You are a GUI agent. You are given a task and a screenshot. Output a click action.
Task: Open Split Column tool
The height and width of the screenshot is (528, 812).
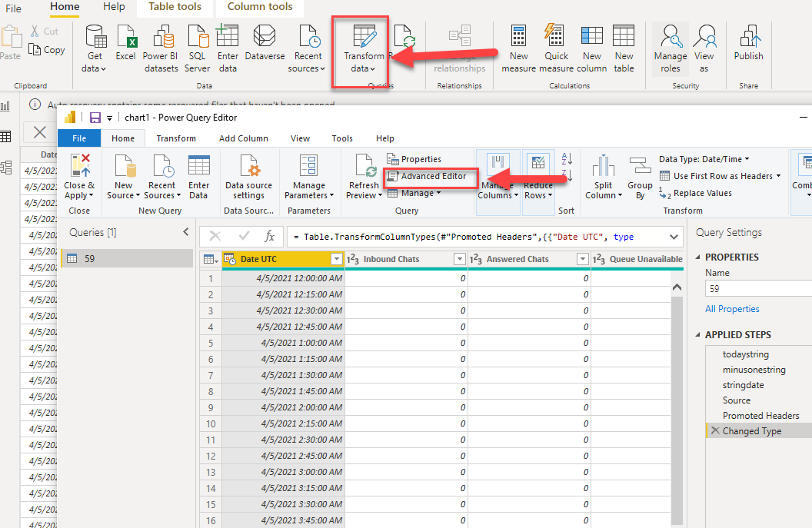coord(604,177)
